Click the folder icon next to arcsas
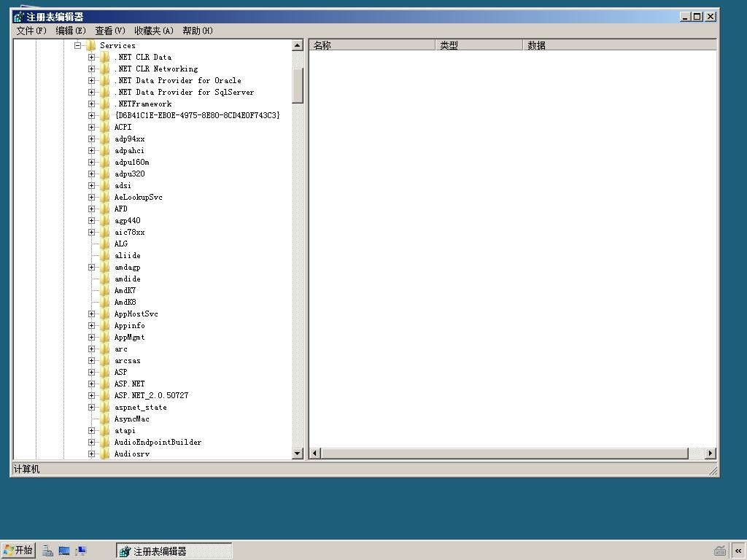The height and width of the screenshot is (560, 747). (x=105, y=360)
